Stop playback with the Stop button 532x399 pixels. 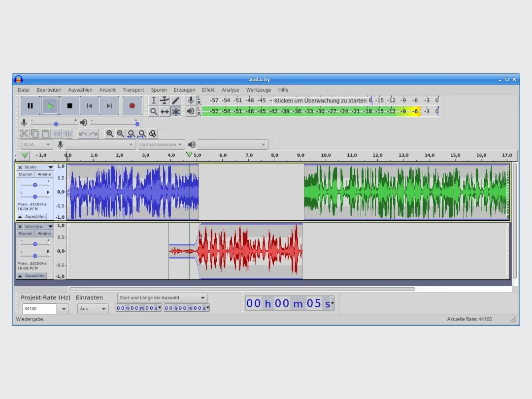click(x=69, y=106)
